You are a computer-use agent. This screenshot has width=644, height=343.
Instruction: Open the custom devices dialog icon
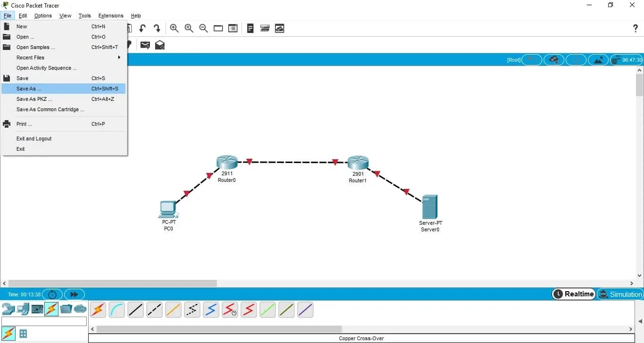pyautogui.click(x=233, y=28)
